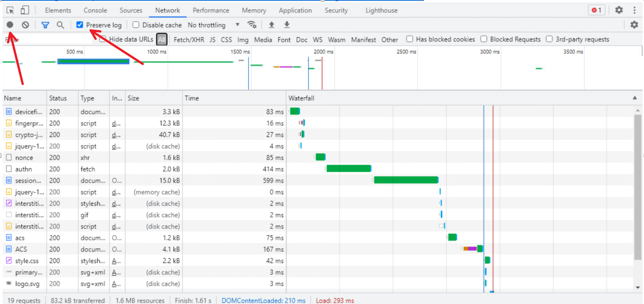Import HAR file with upload arrow
The height and width of the screenshot is (304, 644).
pos(271,25)
